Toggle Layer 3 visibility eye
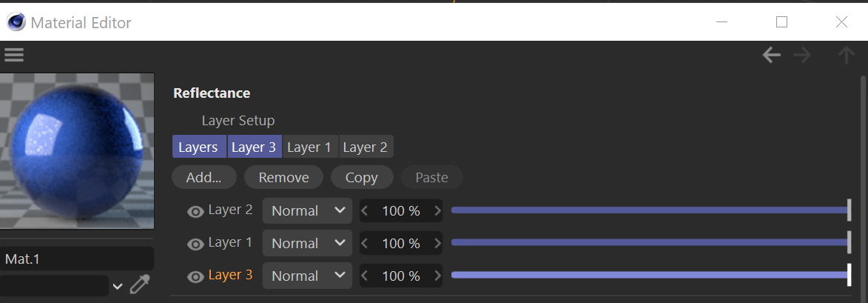The image size is (868, 303). (x=195, y=277)
